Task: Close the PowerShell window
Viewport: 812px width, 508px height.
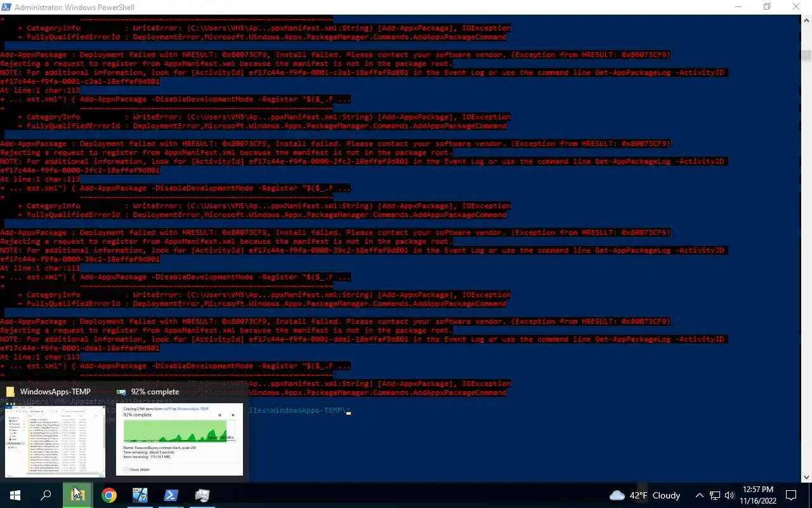Action: coord(796,7)
